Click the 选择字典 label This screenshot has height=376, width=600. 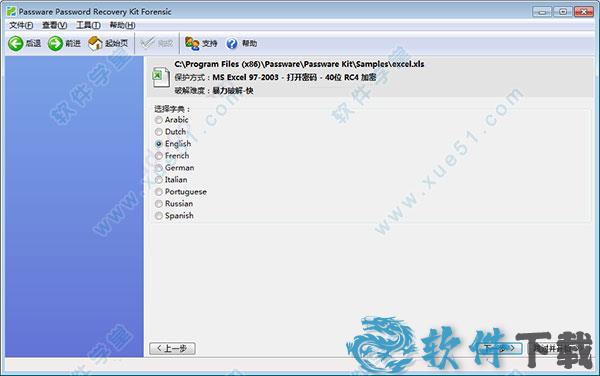pos(172,109)
